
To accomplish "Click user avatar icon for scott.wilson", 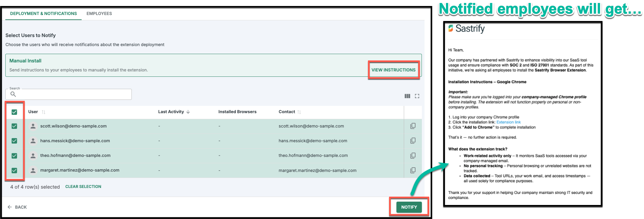I will coord(33,126).
